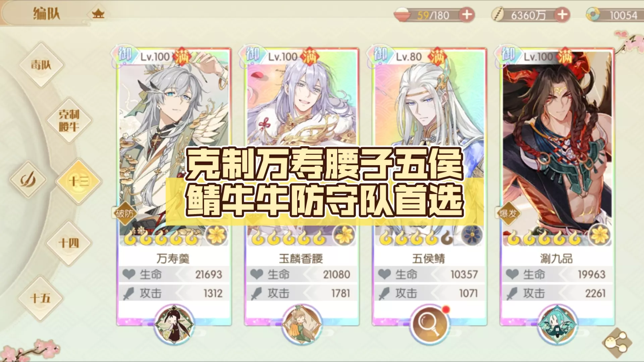Click the 10054 jade currency icon
644x362 pixels.
[x=593, y=15]
